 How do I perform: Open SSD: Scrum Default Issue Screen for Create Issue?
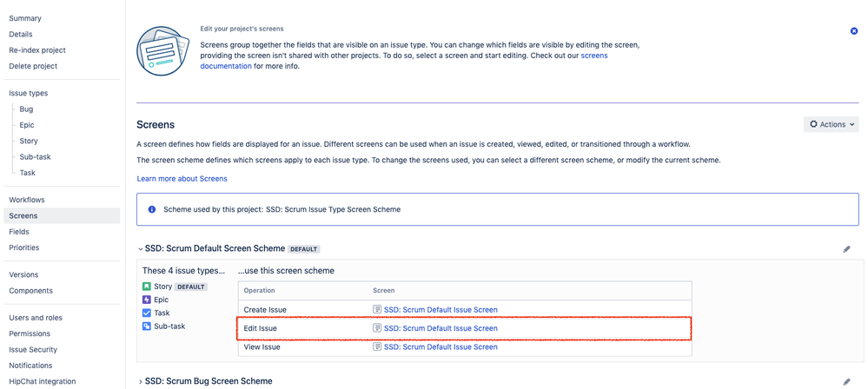click(441, 310)
